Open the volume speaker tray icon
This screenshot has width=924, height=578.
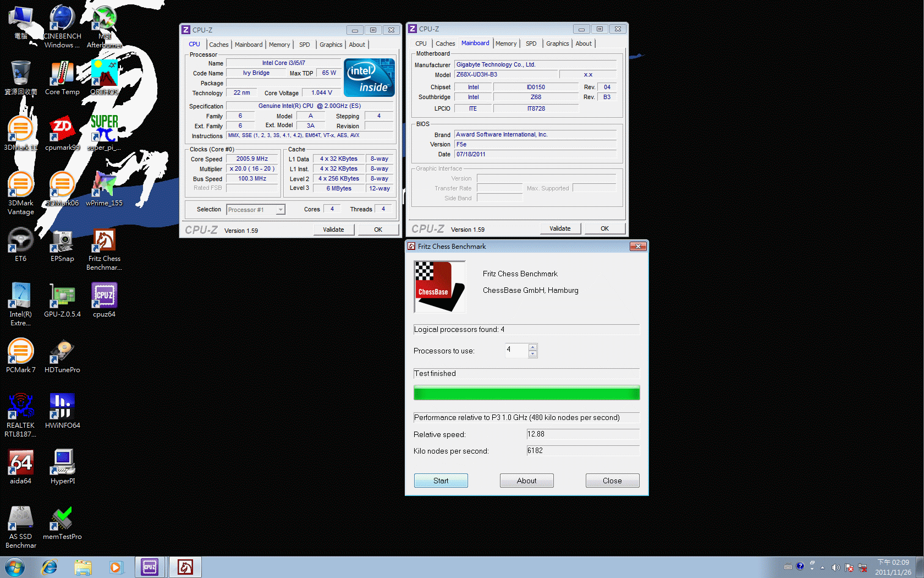(x=835, y=567)
